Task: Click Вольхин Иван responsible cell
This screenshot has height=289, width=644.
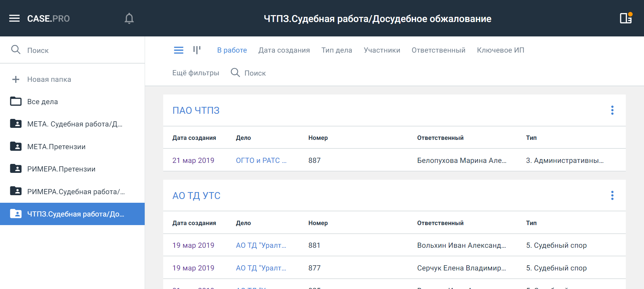Action: (462, 245)
